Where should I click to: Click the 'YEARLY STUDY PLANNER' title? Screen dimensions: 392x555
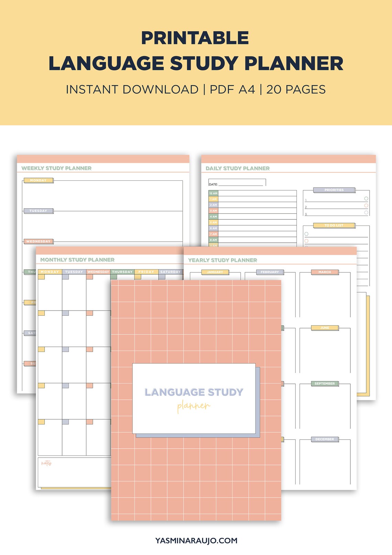point(222,260)
